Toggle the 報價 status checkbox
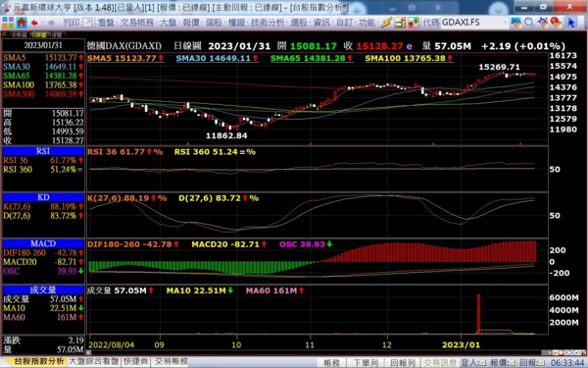The width and height of the screenshot is (588, 368). [512, 363]
